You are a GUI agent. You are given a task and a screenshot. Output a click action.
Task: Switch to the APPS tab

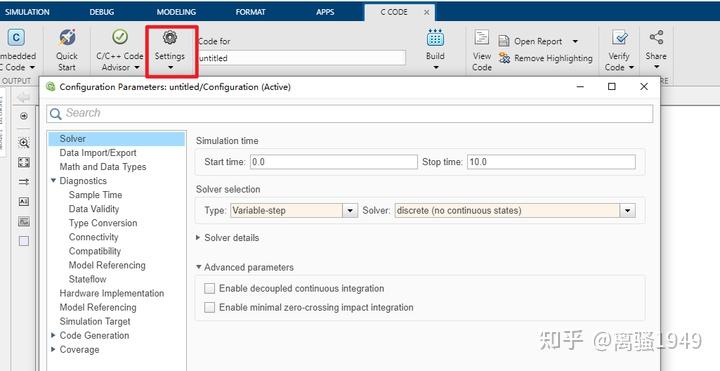(325, 12)
